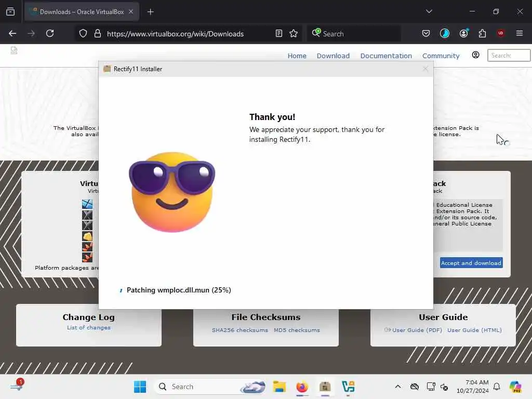Open List of changes link
This screenshot has width=532, height=399.
(x=89, y=328)
